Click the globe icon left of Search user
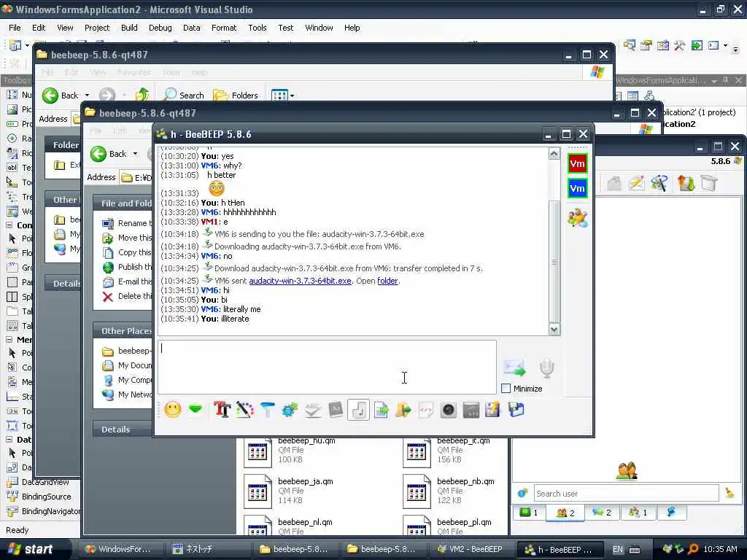747x560 pixels. click(x=522, y=493)
